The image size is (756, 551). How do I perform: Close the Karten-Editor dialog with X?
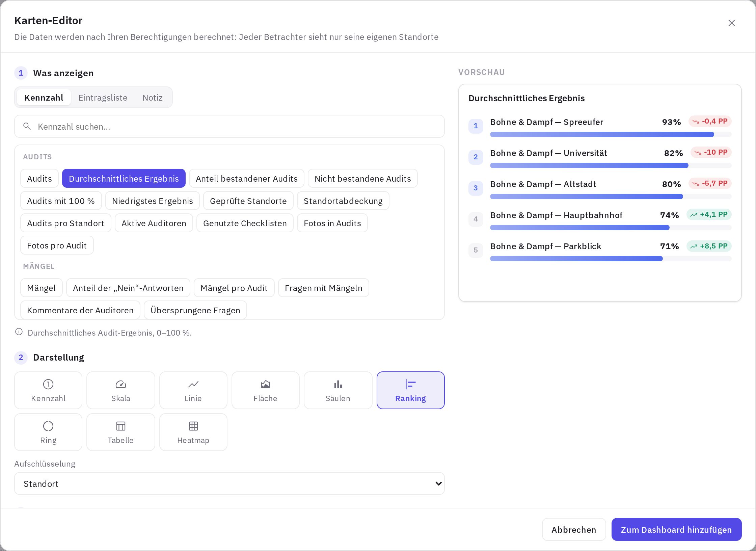[x=732, y=23]
